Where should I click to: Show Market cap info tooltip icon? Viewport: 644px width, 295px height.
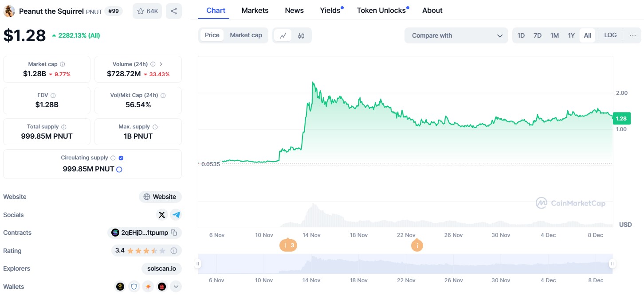pos(63,64)
